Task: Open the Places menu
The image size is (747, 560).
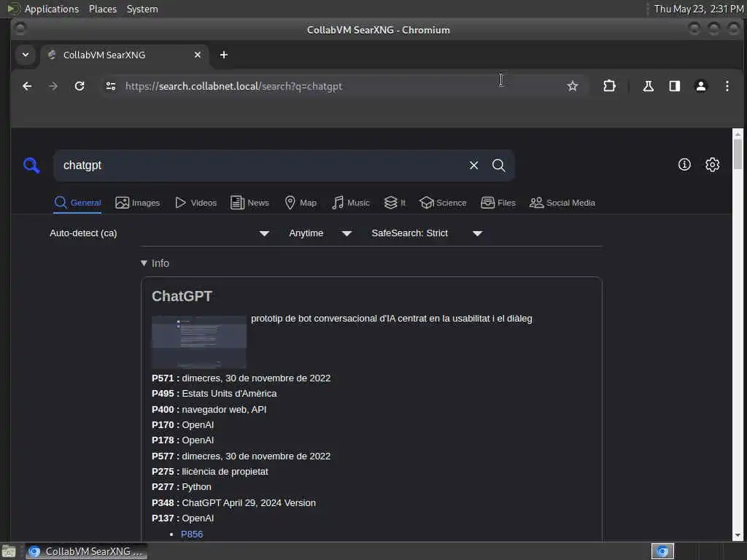Action: tap(103, 9)
